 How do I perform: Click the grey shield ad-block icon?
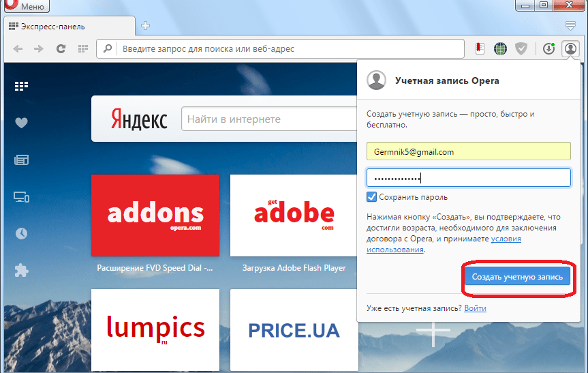click(x=521, y=48)
